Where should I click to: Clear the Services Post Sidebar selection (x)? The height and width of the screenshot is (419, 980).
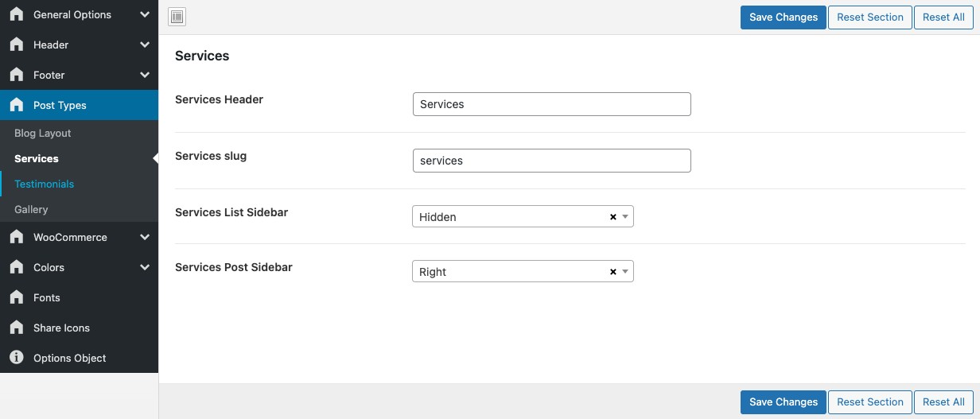[x=612, y=272]
